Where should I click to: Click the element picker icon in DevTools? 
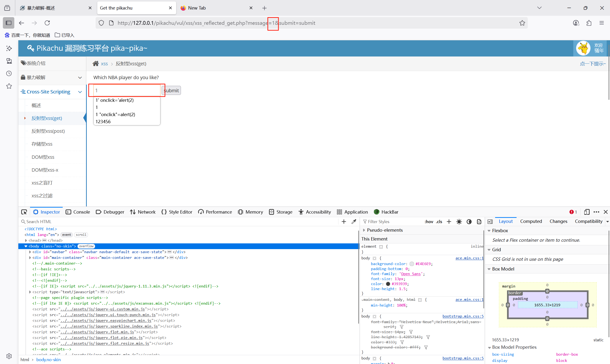pos(24,212)
